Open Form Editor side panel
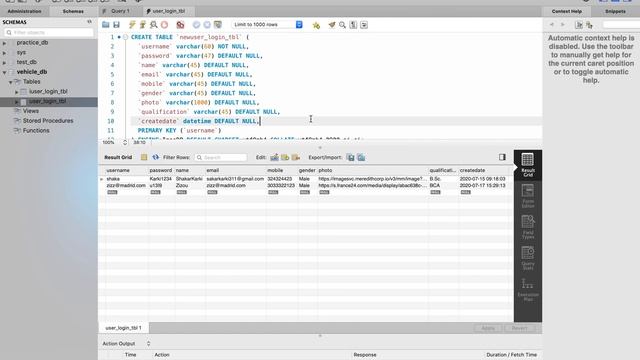 (528, 196)
